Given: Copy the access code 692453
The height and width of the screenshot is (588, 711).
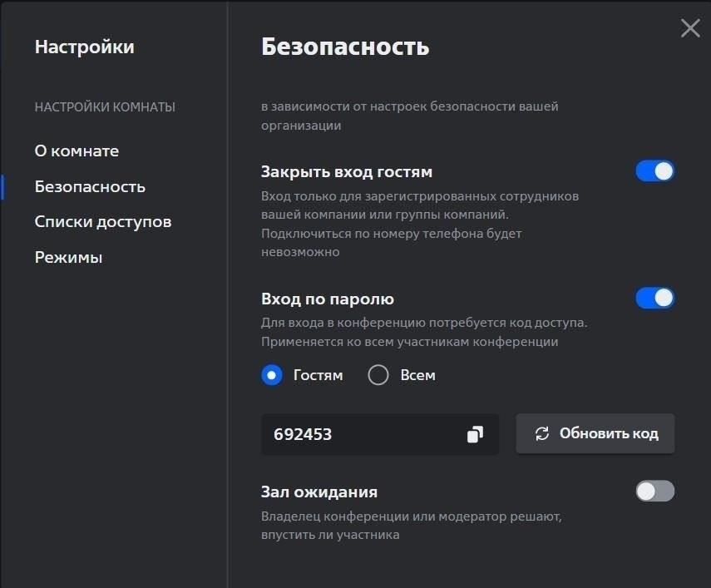Looking at the screenshot, I should tap(475, 434).
